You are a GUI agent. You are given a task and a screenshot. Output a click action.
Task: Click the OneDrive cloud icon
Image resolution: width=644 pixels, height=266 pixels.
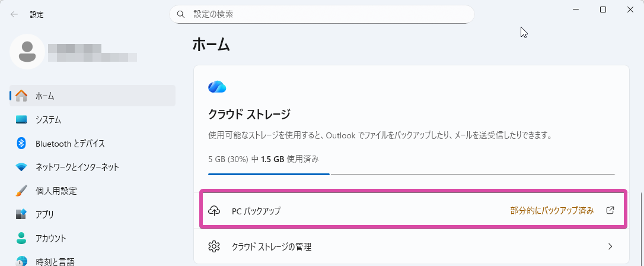[x=217, y=87]
